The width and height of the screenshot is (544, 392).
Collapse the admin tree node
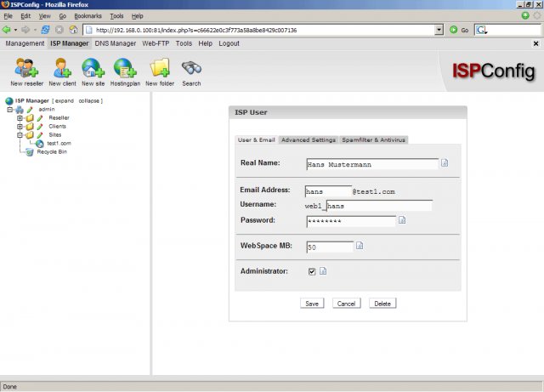(9, 110)
